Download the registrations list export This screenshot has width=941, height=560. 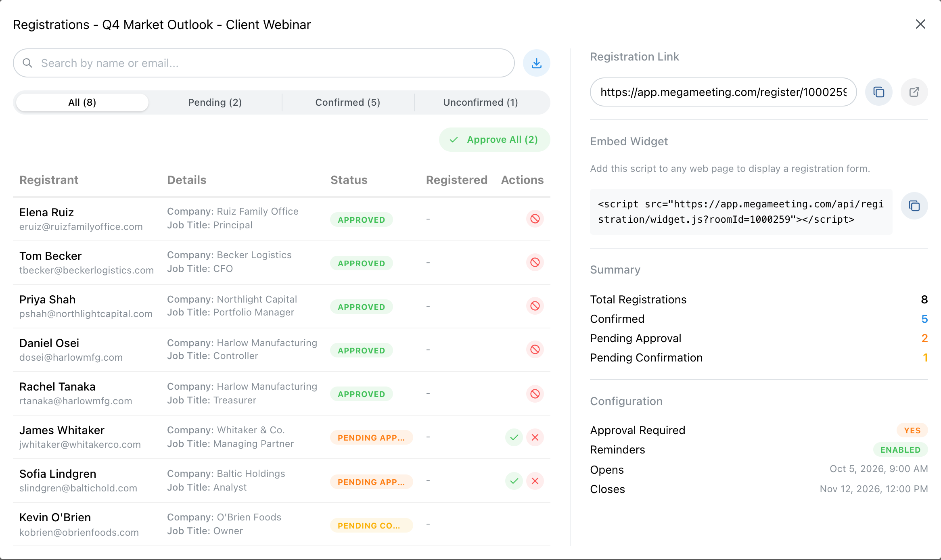pos(536,63)
